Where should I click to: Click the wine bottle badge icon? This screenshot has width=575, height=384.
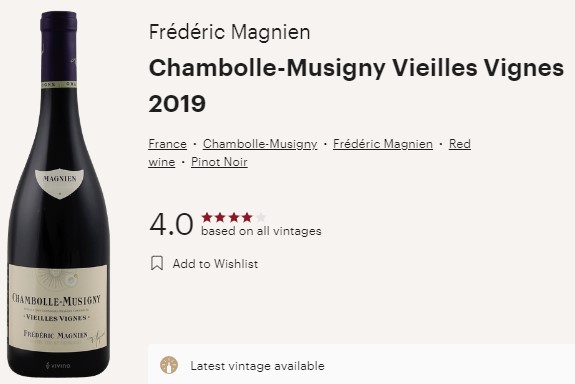(x=169, y=365)
